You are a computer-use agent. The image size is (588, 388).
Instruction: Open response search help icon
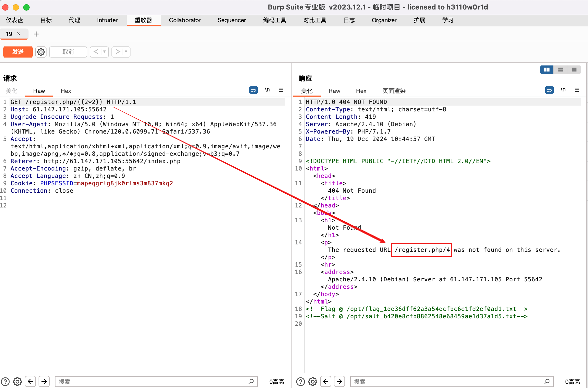pos(301,381)
